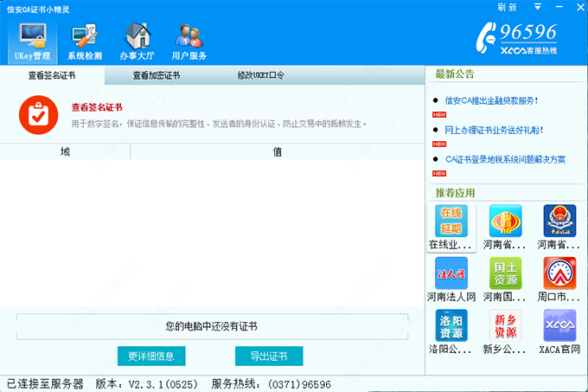The height and width of the screenshot is (392, 588).
Task: Open the 系统检测 system check tool
Action: (85, 42)
